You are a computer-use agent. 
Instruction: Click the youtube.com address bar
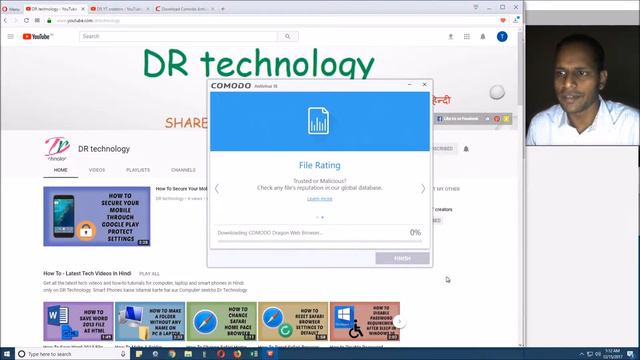click(273, 20)
